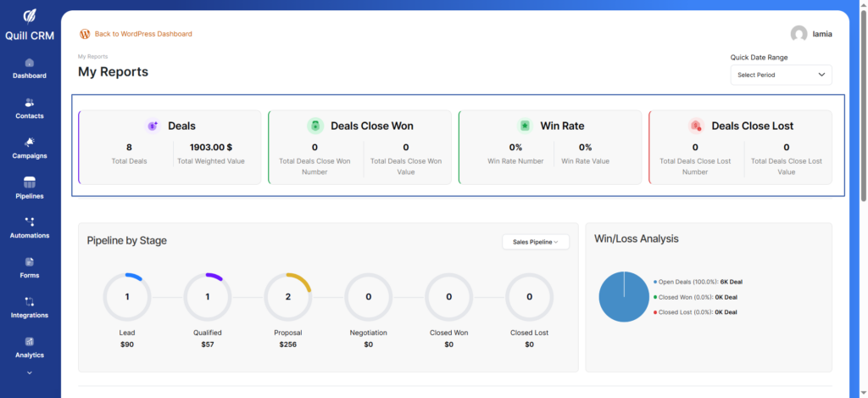Open Contacts from the sidebar
The image size is (868, 398).
coord(30,103)
